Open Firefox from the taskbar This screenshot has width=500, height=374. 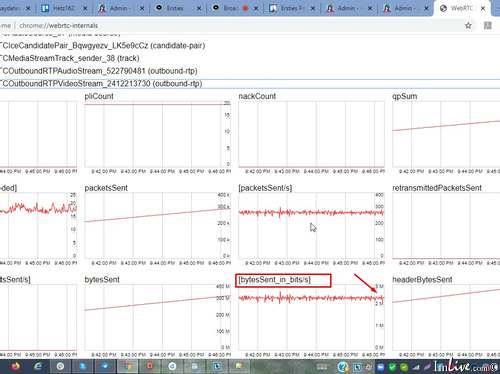point(16,367)
